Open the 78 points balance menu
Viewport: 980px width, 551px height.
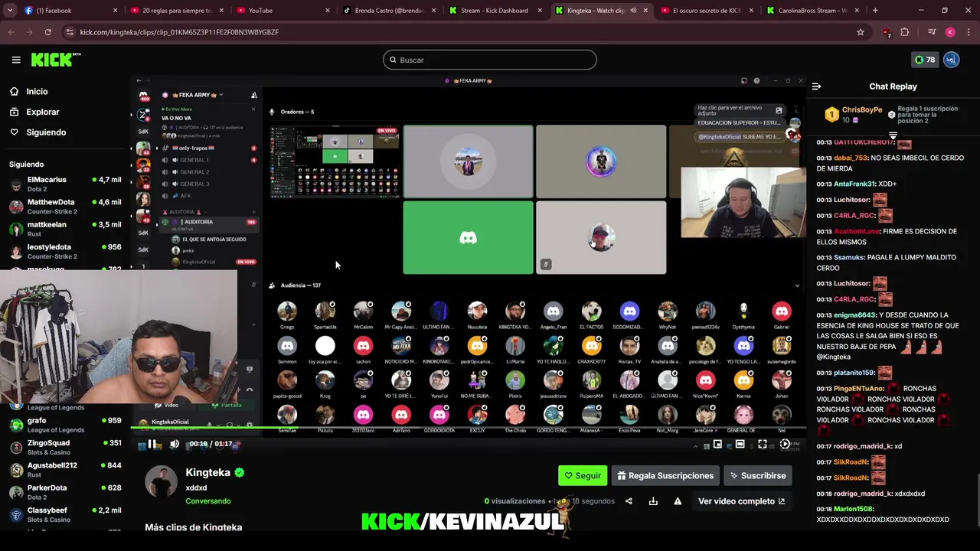point(925,60)
